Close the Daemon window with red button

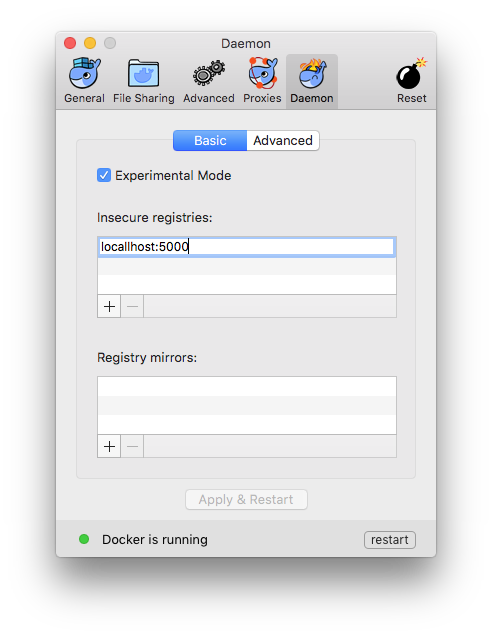tap(70, 43)
